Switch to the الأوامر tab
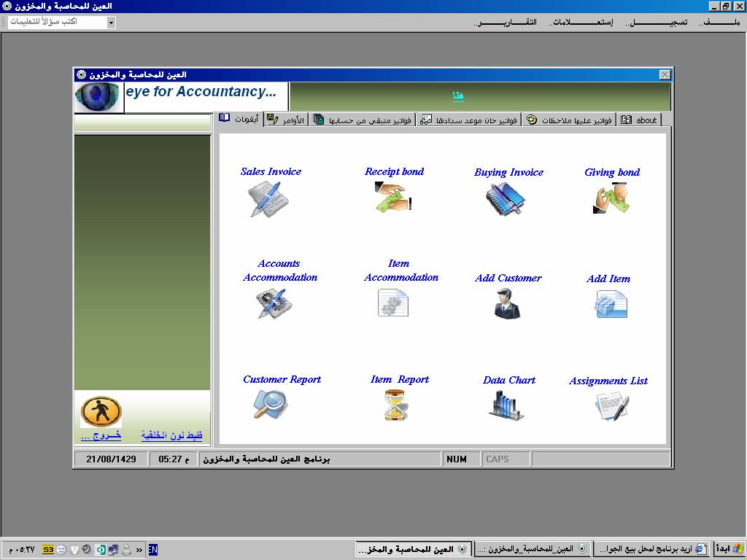Viewport: 747px width, 560px height. (286, 120)
